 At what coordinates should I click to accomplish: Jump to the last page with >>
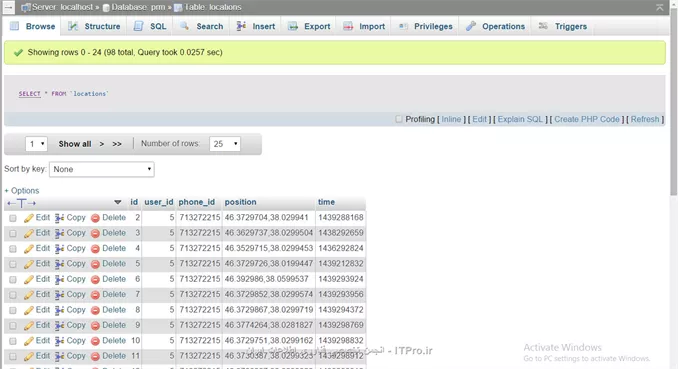(x=117, y=144)
